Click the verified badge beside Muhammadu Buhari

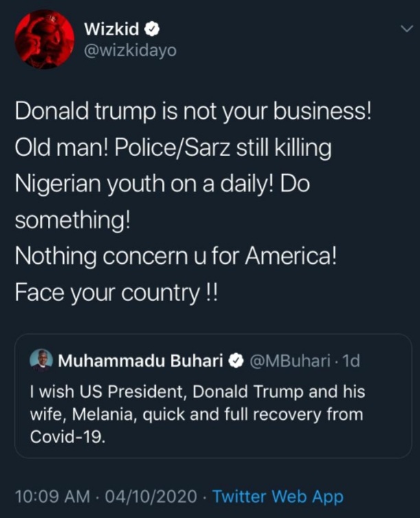pos(235,361)
